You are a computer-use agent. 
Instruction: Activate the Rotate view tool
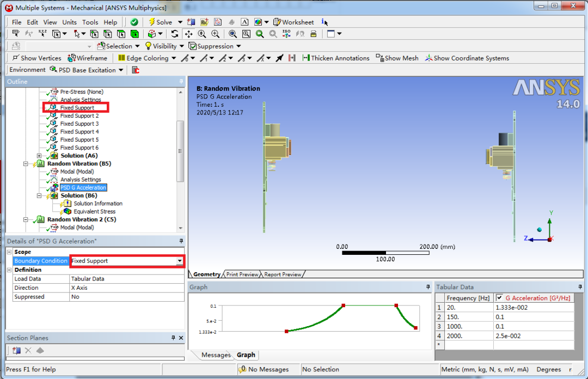click(x=175, y=34)
